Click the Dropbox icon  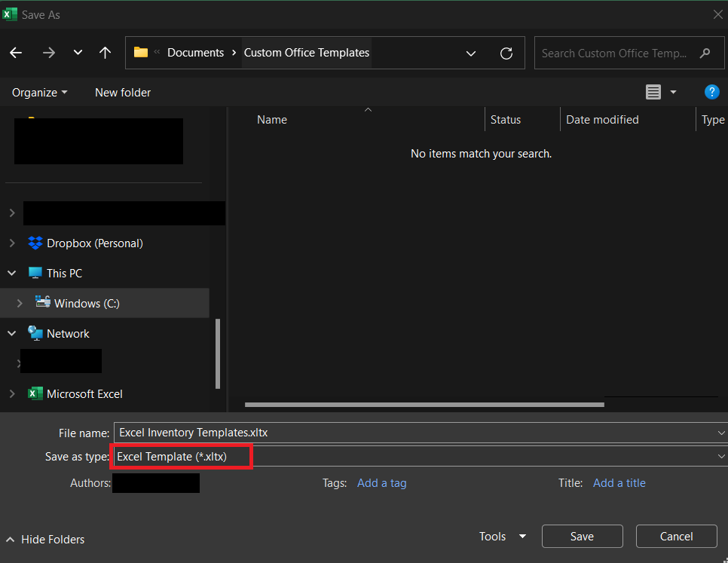pos(35,243)
